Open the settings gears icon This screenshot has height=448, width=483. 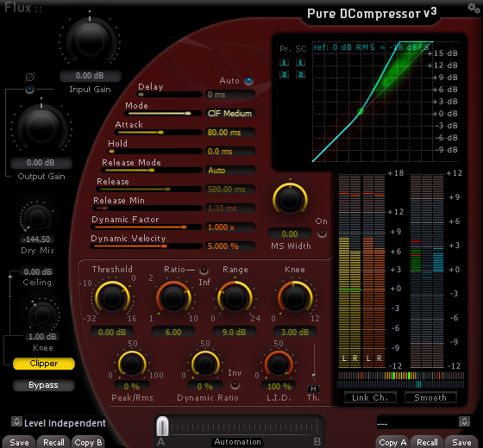(x=474, y=8)
